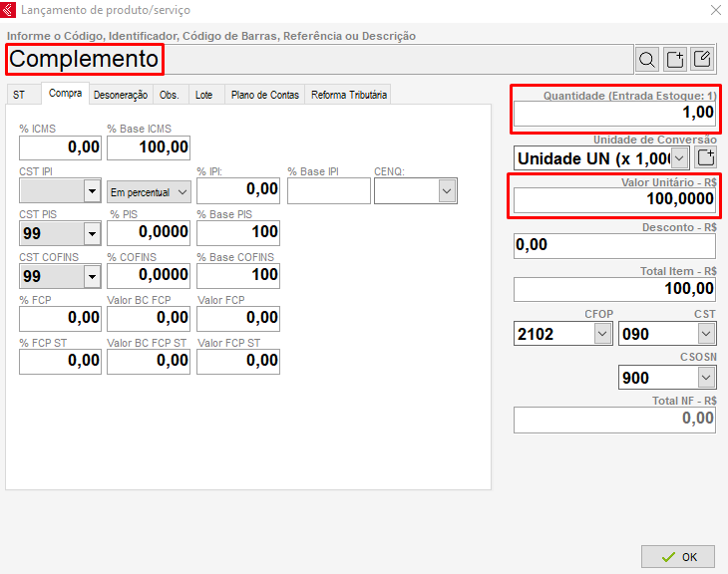Click the product search field containing Complemento
Image resolution: width=728 pixels, height=574 pixels.
[319, 59]
